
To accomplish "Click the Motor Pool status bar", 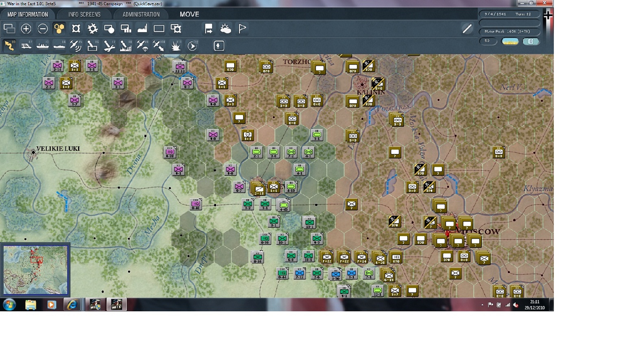I will 509,31.
